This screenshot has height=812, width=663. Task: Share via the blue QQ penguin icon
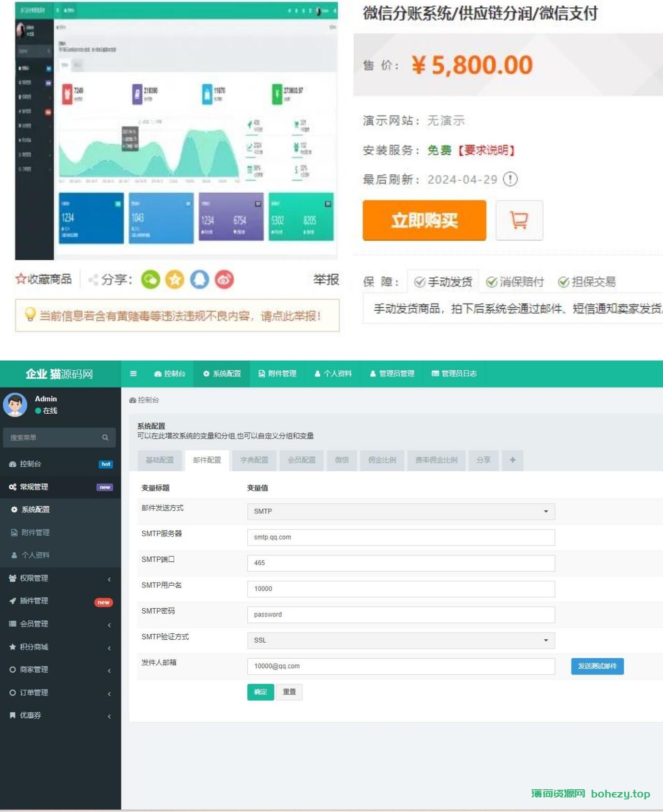tap(199, 279)
